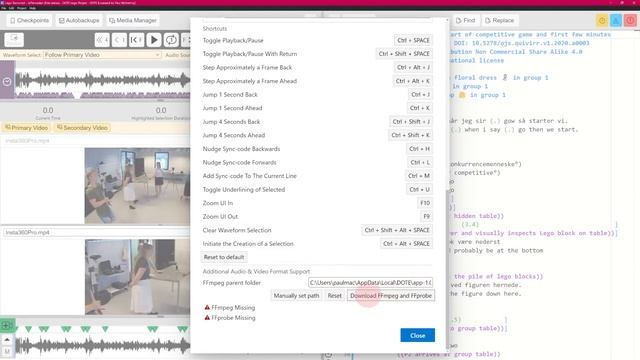Open the Edit menu
This screenshot has height=360, width=640.
pos(11,8)
